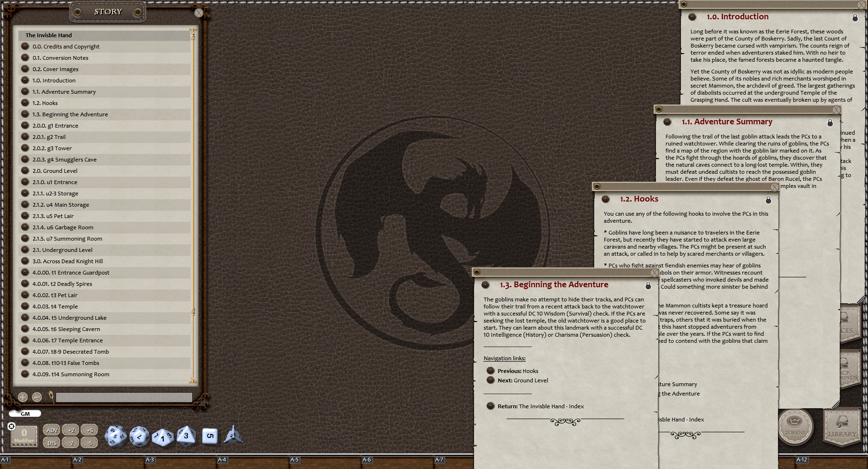
Task: Roll the d20 die
Action: pyautogui.click(x=115, y=436)
